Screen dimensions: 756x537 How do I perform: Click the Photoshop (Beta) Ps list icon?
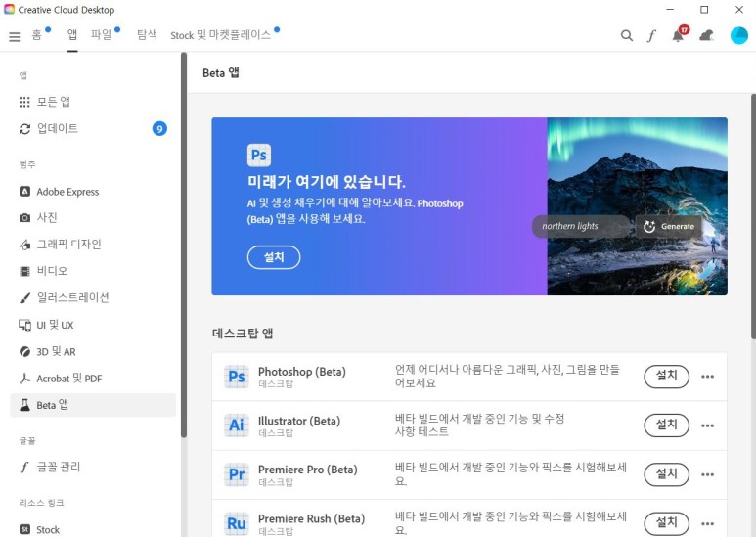(x=237, y=377)
